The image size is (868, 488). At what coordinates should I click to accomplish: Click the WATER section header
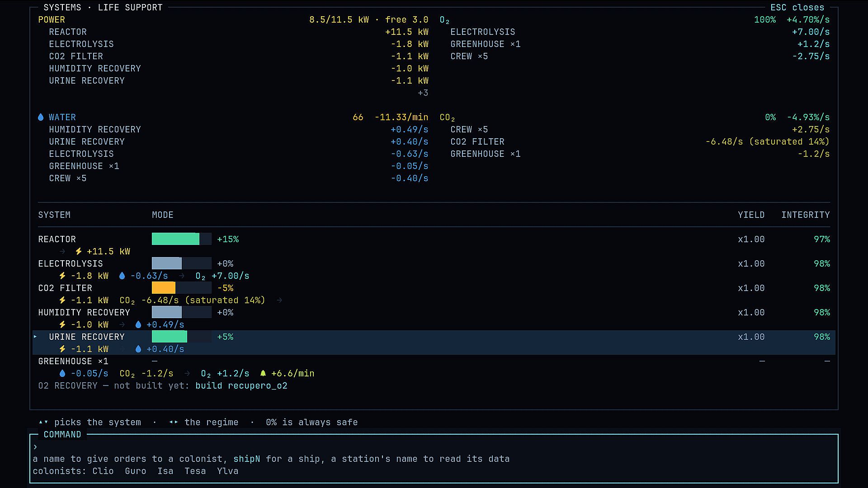pyautogui.click(x=62, y=117)
